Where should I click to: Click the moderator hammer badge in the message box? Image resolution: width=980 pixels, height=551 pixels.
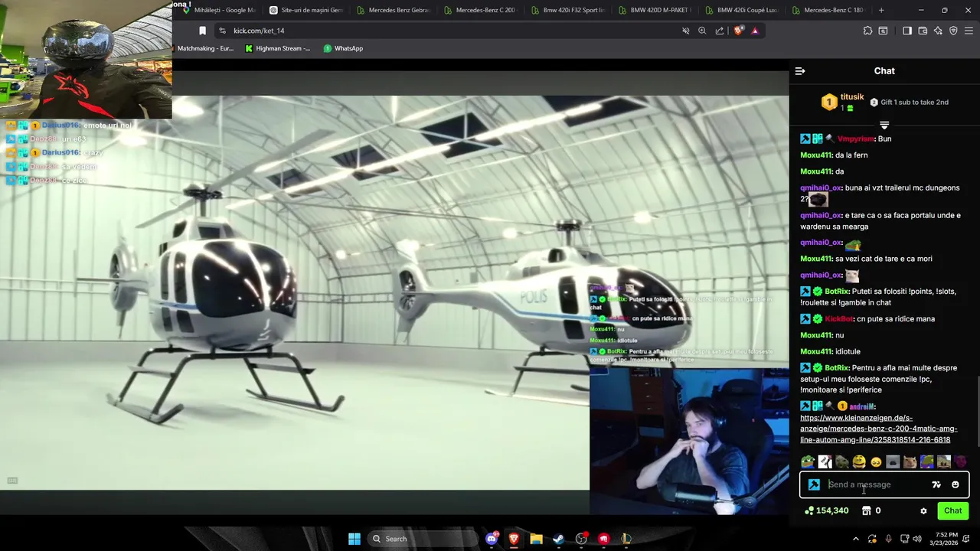point(814,484)
